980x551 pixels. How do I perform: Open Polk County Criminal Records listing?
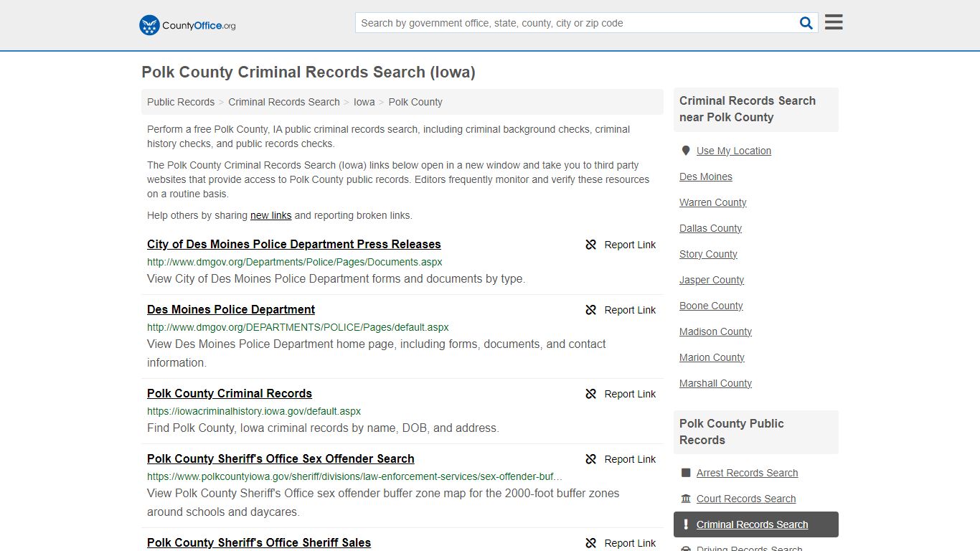tap(230, 394)
